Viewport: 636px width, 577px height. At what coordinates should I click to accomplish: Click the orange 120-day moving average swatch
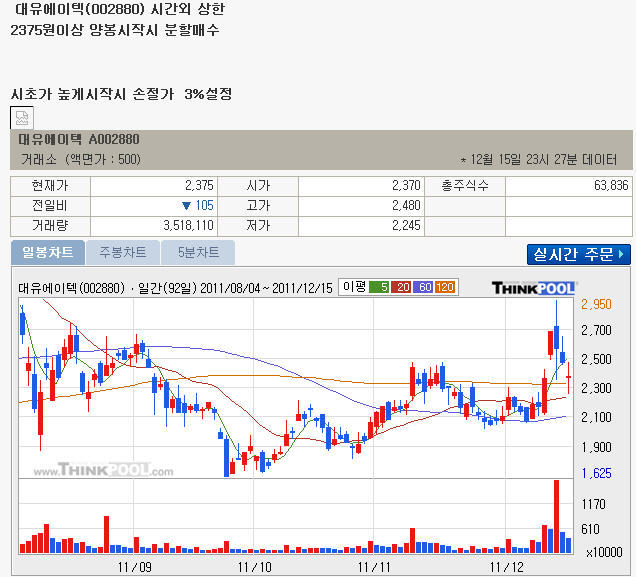pyautogui.click(x=445, y=287)
